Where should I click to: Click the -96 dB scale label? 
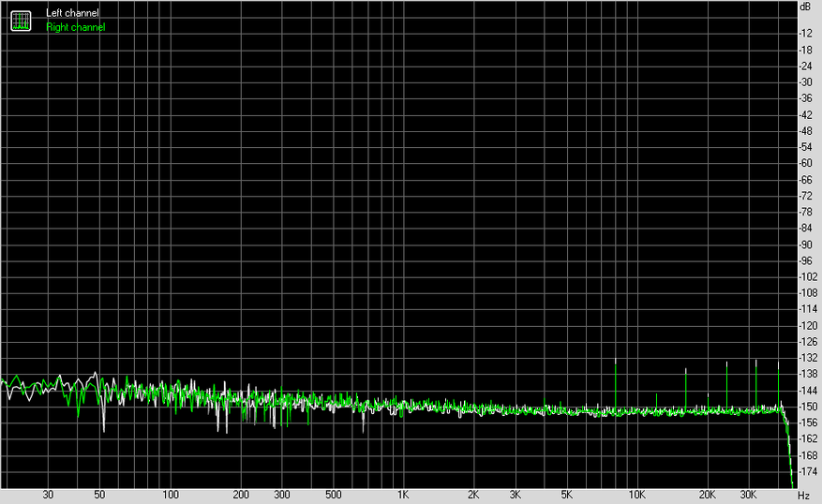[x=806, y=261]
